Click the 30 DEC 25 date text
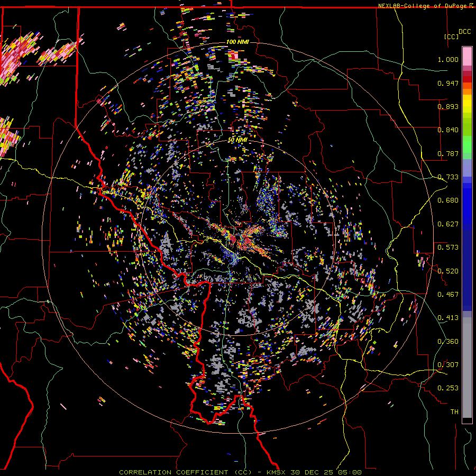The width and height of the screenshot is (476, 476). coord(312,472)
